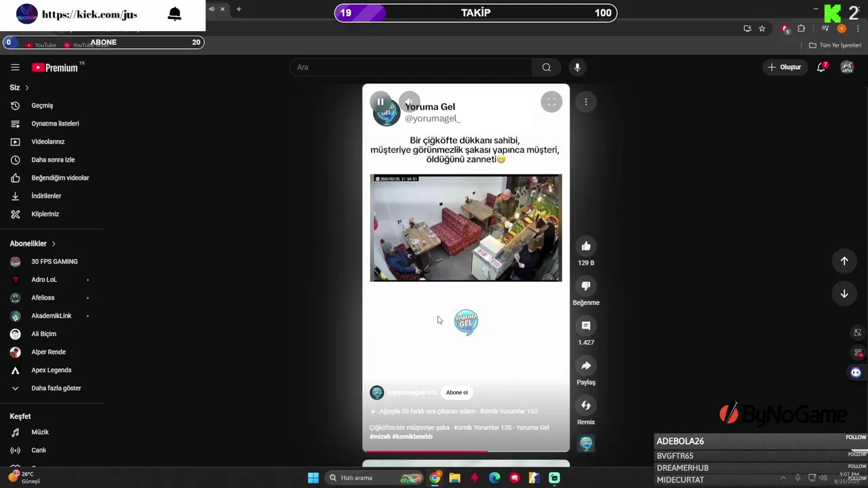868x488 pixels.
Task: Open YouTube notifications bell
Action: (x=821, y=67)
